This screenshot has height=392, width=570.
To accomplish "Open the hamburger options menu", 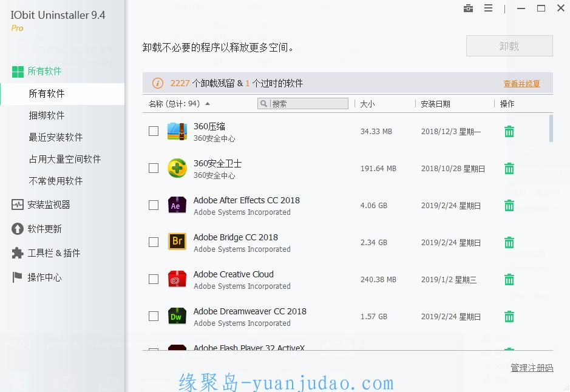I will tap(488, 8).
